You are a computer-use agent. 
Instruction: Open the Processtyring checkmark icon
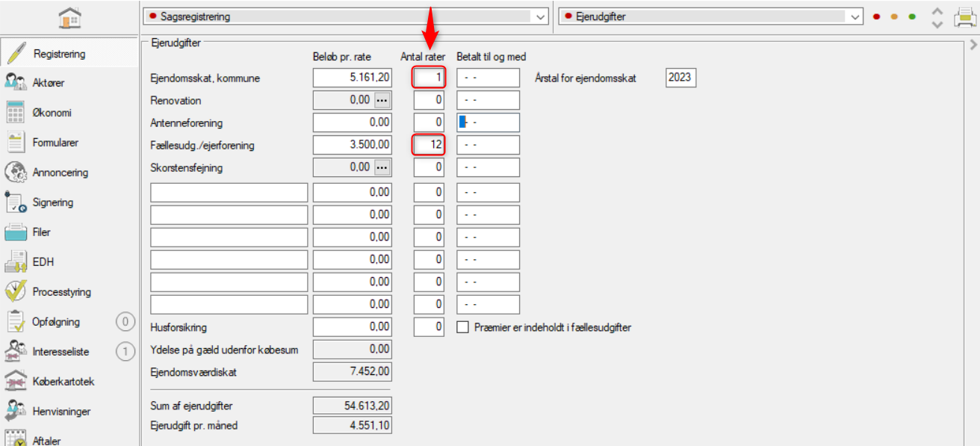coord(16,292)
